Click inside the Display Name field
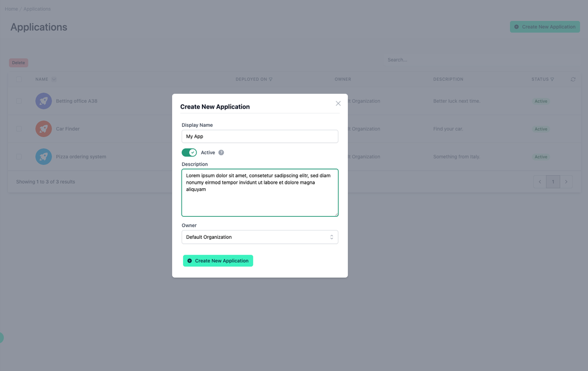Image resolution: width=588 pixels, height=371 pixels. coord(259,136)
